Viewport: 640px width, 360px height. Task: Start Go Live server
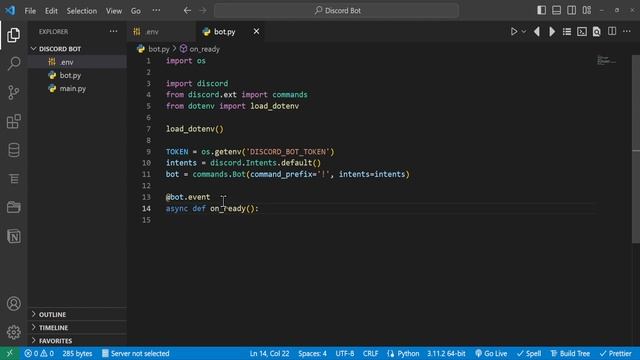(491, 353)
